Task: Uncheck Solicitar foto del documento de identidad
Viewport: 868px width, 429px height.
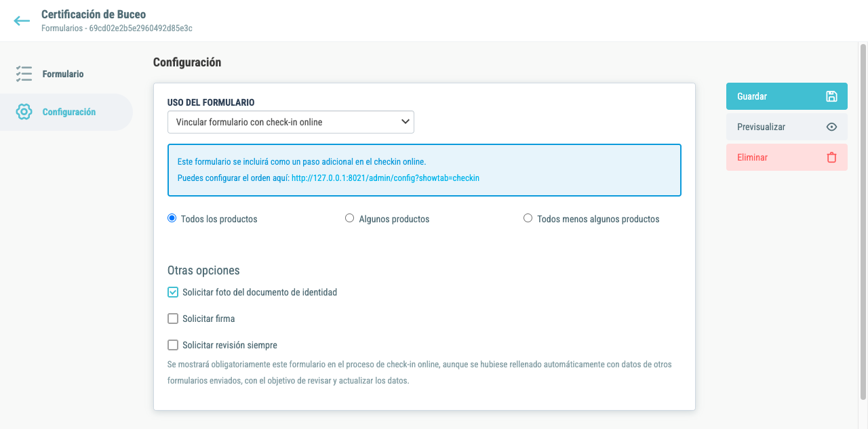Action: click(x=173, y=292)
